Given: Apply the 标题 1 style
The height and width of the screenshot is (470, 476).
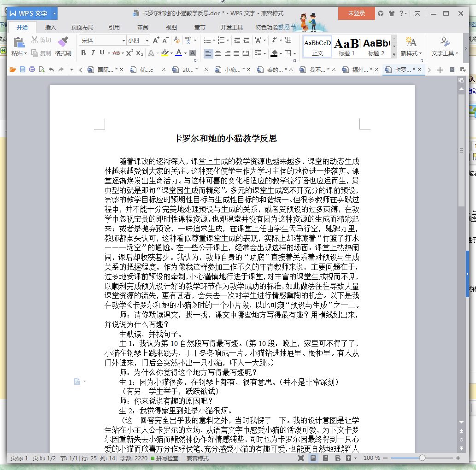Looking at the screenshot, I should point(347,47).
